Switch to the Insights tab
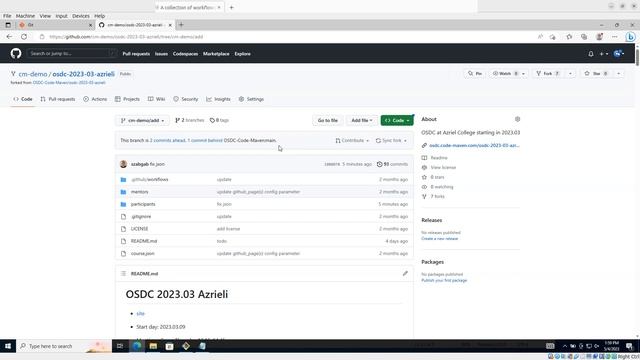Viewport: 640px width, 360px height. pos(218,99)
